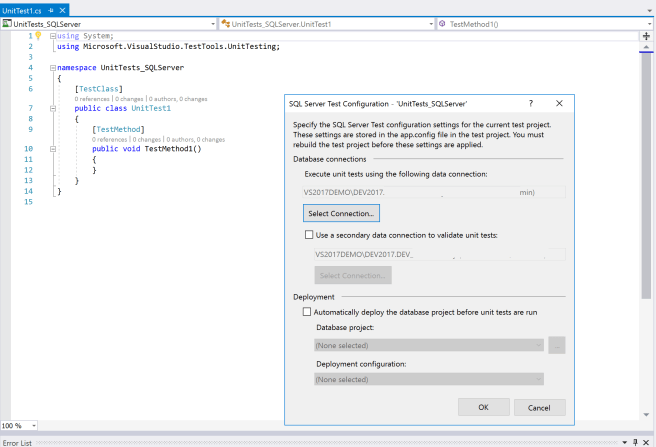The height and width of the screenshot is (447, 656).
Task: Close the Error List panel
Action: click(645, 441)
